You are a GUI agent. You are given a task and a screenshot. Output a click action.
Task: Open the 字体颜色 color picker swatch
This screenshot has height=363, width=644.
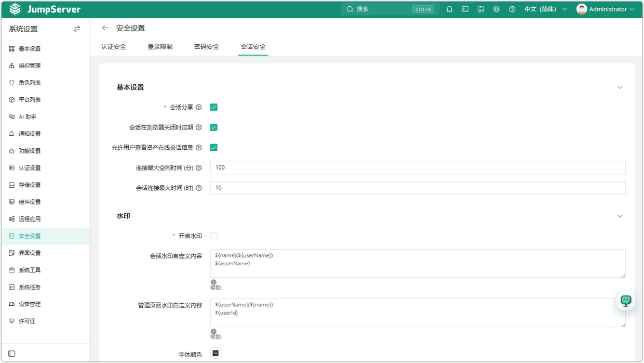[x=216, y=354]
